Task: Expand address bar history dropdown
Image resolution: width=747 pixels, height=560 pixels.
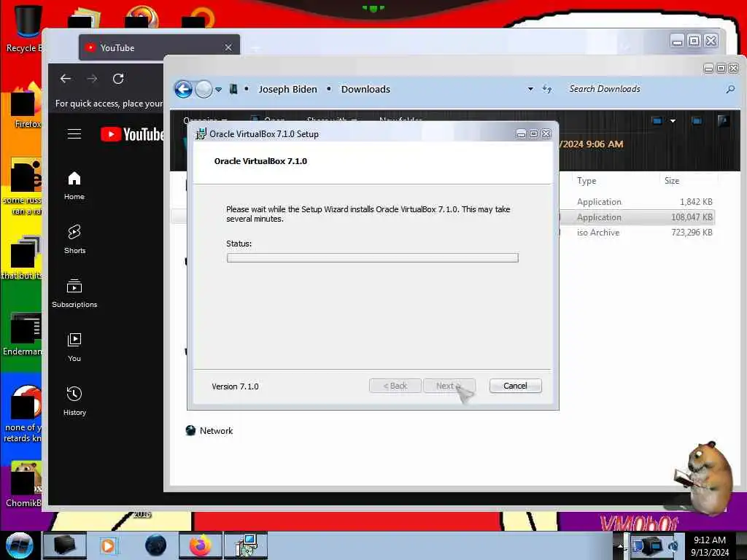Action: point(530,89)
